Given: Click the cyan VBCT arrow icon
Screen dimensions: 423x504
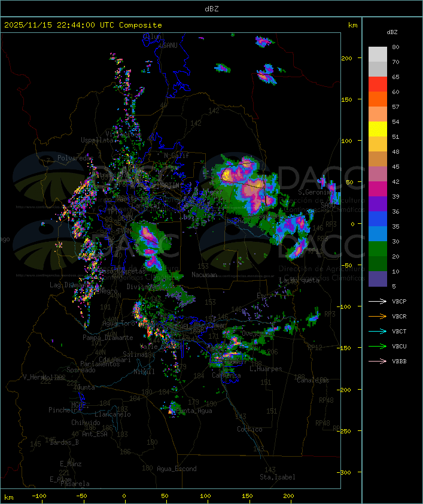Looking at the screenshot, I should coord(378,332).
